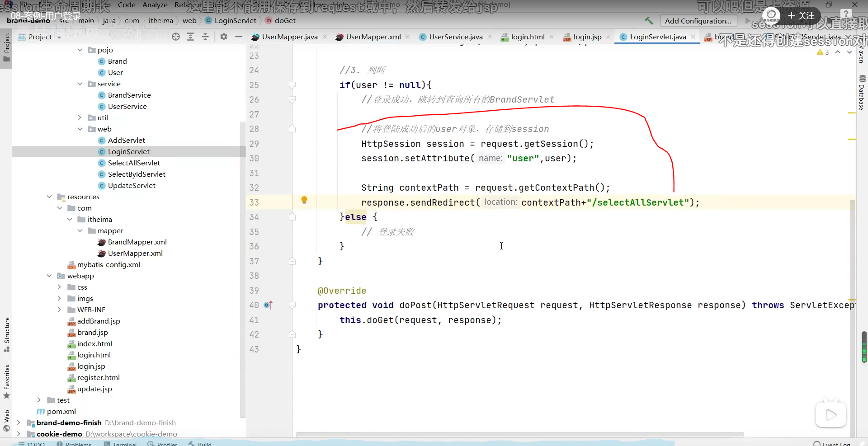Image resolution: width=868 pixels, height=446 pixels.
Task: Click the Expand All icon in Project panel
Action: [190, 37]
